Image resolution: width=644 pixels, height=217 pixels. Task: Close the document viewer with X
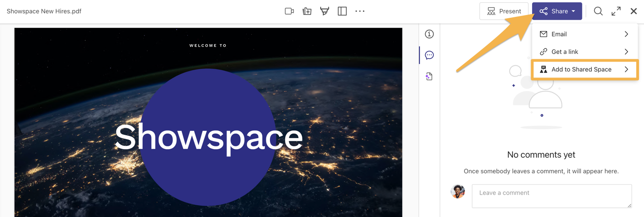(633, 11)
